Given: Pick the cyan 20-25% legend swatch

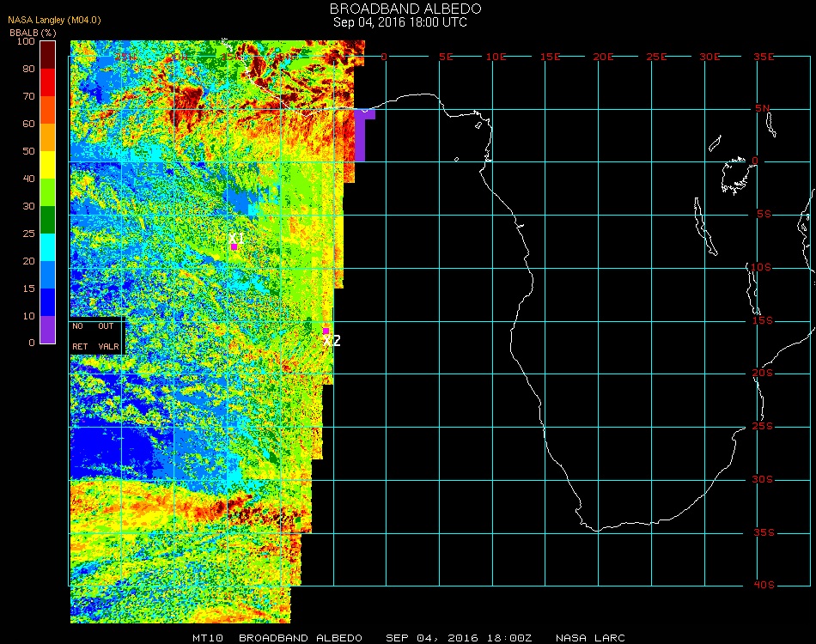Looking at the screenshot, I should tap(48, 247).
